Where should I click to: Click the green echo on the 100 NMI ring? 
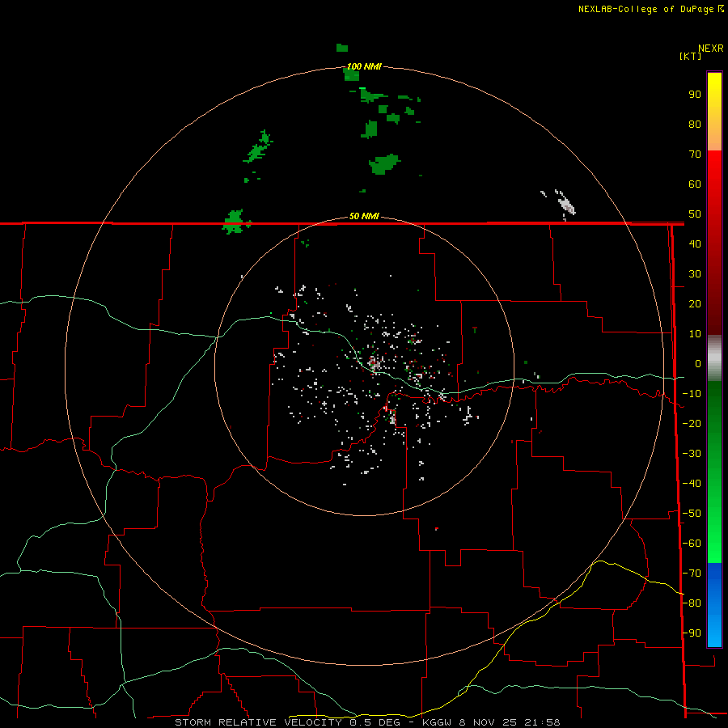coord(352,74)
